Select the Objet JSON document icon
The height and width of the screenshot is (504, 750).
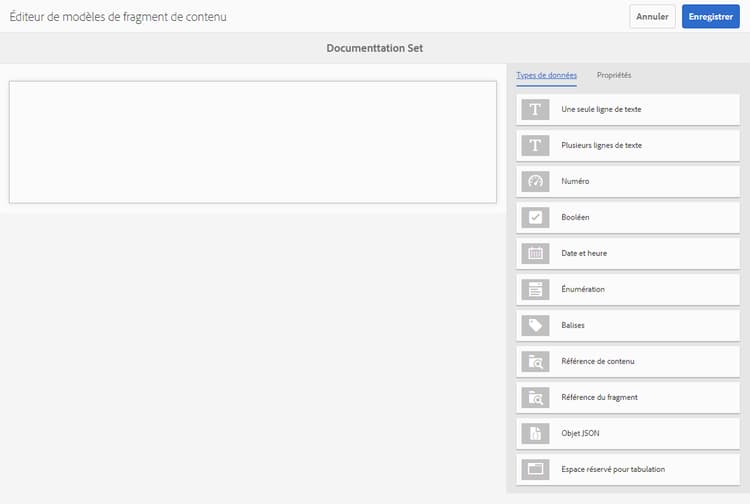click(x=535, y=434)
